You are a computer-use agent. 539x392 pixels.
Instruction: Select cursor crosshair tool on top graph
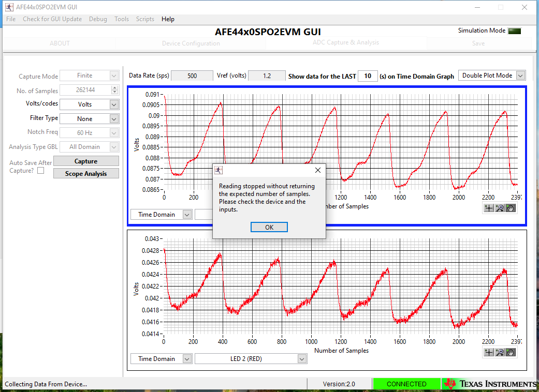pyautogui.click(x=488, y=208)
